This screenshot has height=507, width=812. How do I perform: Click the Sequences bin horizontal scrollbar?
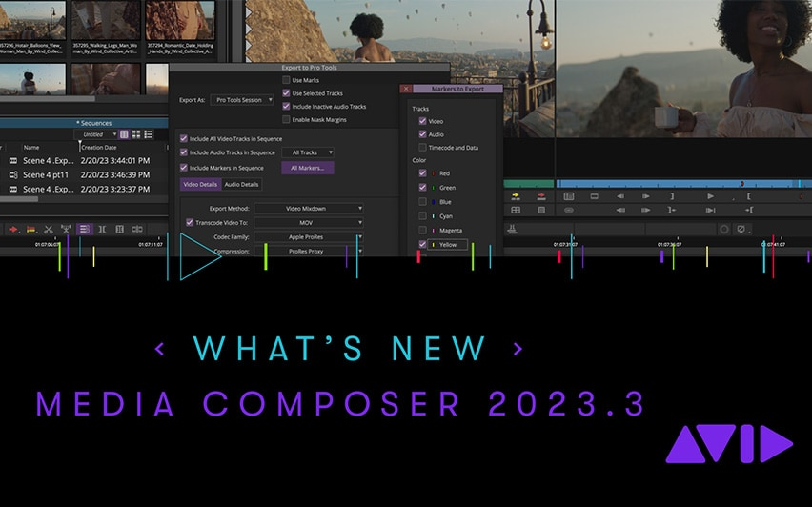(x=19, y=199)
